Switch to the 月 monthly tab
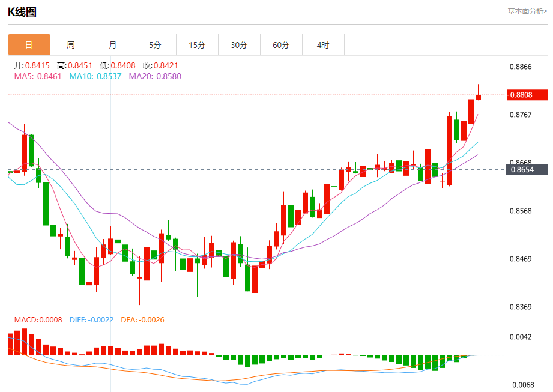This screenshot has width=553, height=392. coord(113,45)
